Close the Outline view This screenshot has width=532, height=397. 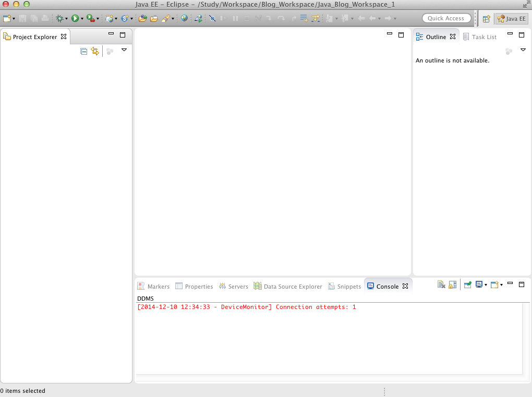[453, 36]
